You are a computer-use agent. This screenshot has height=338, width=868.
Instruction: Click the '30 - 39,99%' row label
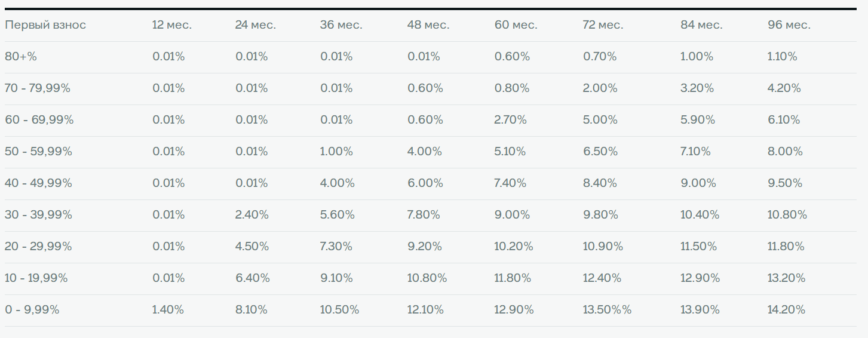(x=38, y=215)
